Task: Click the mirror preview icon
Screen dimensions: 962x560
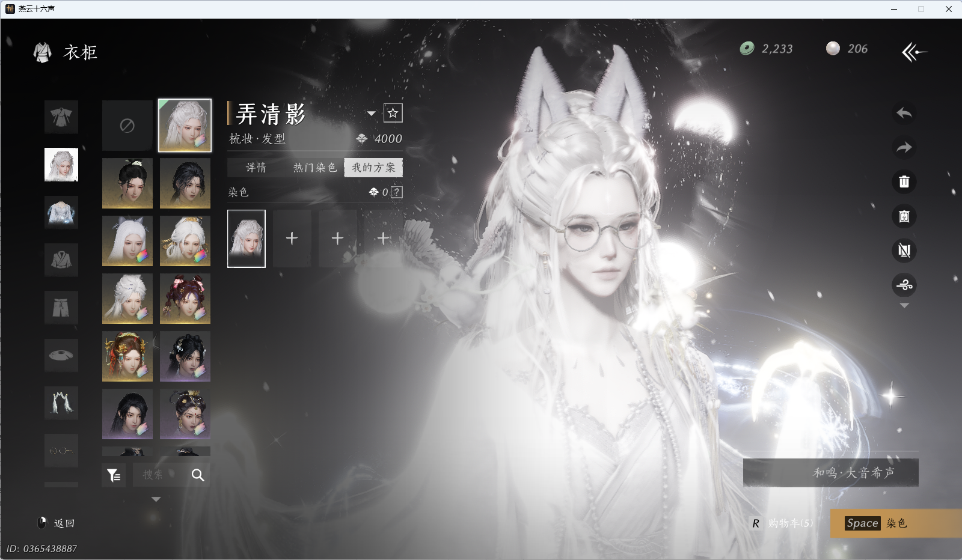Action: (x=905, y=216)
